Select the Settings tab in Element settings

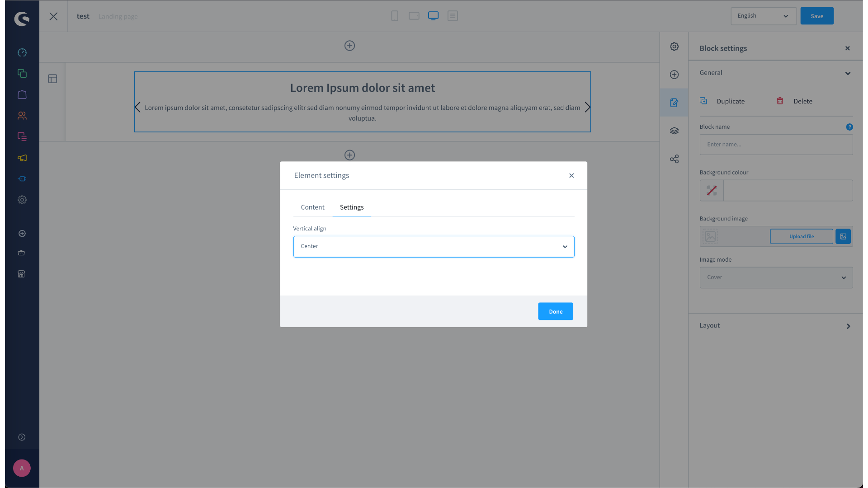coord(352,207)
